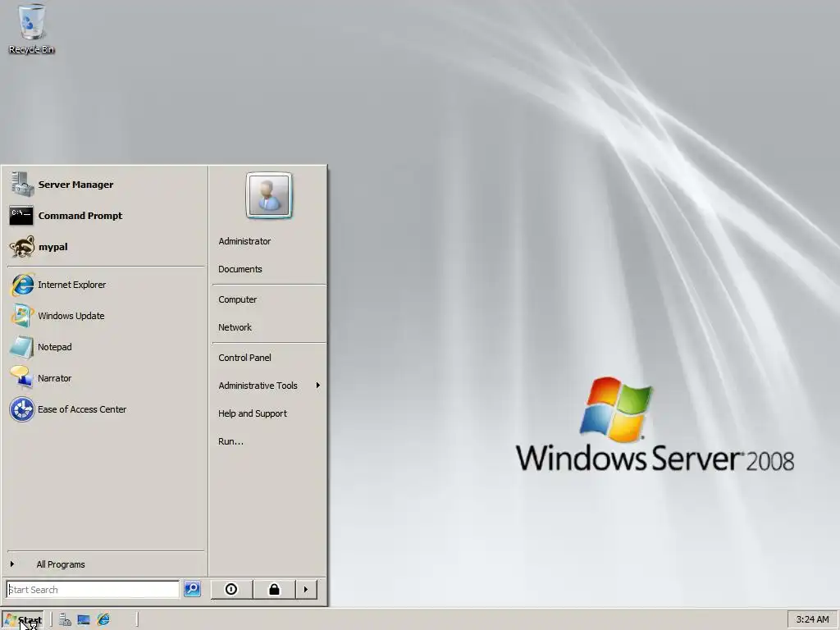Click the magnifier search button
Screen dimensions: 840x630
point(192,589)
